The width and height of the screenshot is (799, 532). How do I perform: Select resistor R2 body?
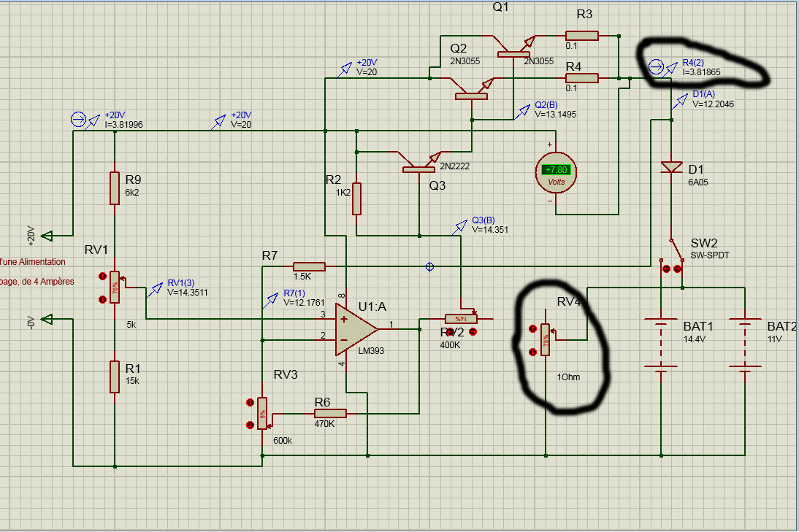point(356,198)
